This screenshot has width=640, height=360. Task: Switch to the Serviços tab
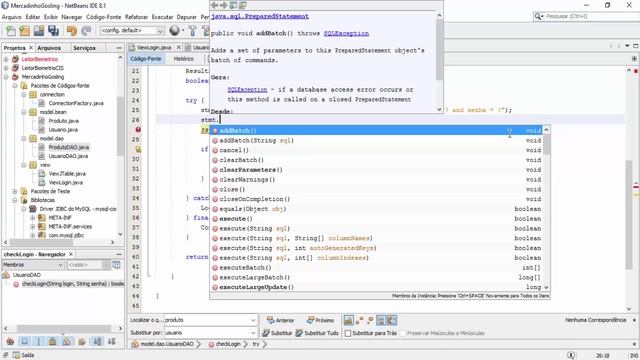pos(84,48)
